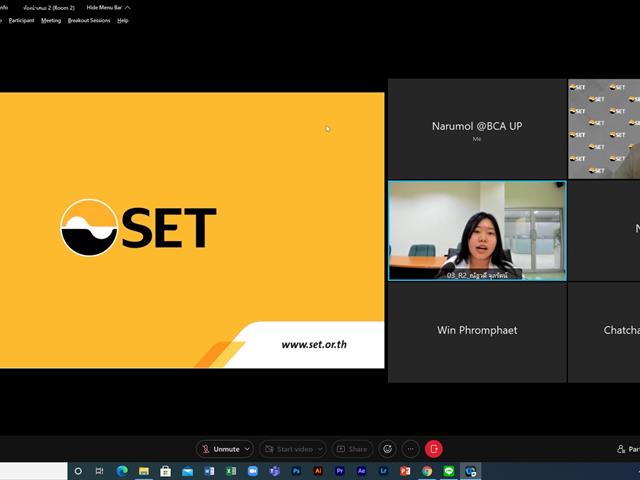The width and height of the screenshot is (640, 480).
Task: Click the www.set.or.th link on slide
Action: coord(314,344)
